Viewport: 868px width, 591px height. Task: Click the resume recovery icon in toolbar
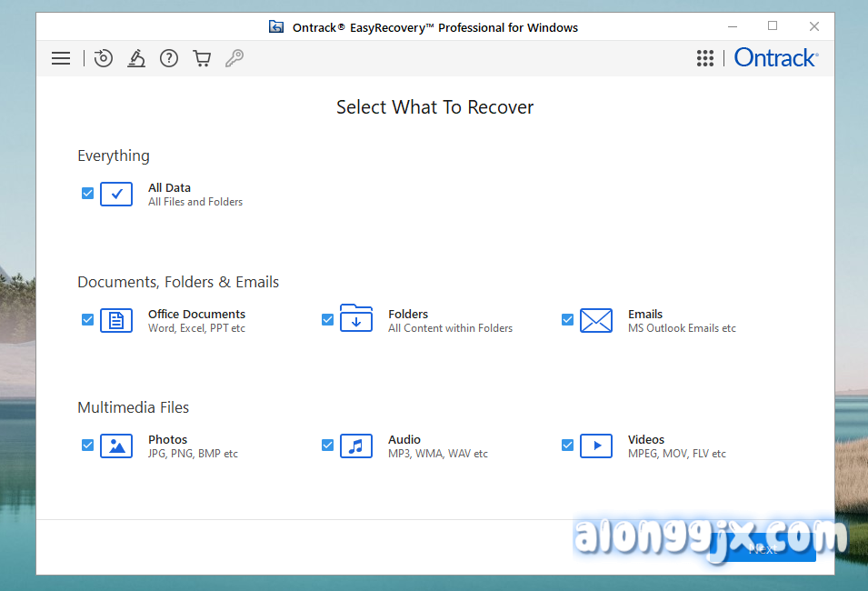pos(104,58)
